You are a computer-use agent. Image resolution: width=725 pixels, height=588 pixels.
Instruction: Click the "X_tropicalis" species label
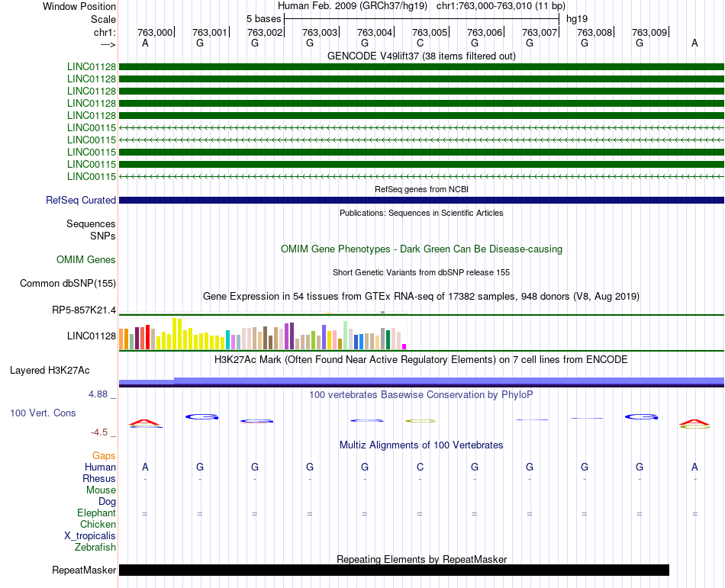90,536
